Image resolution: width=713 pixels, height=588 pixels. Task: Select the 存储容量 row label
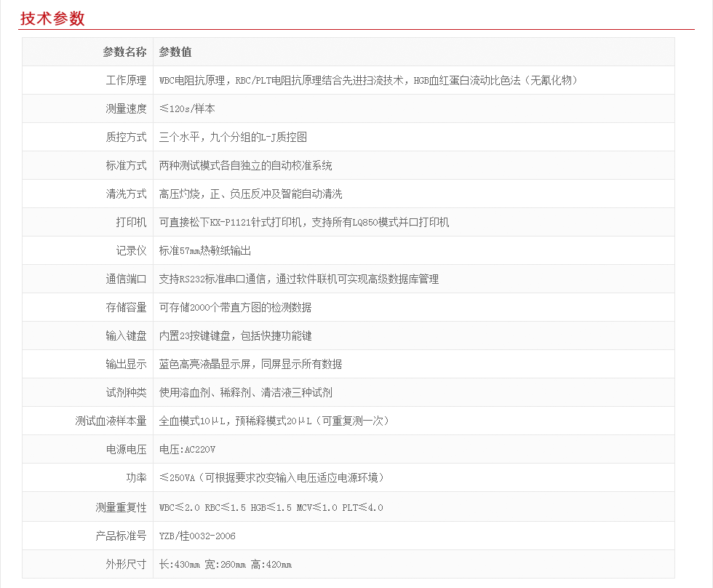126,307
